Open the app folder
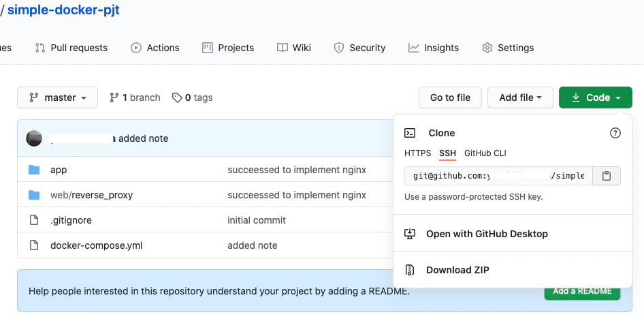This screenshot has width=644, height=319. [59, 170]
